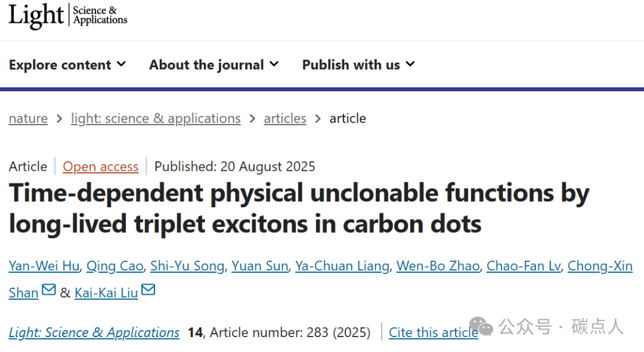Open the About the journal menu
The height and width of the screenshot is (352, 644).
click(x=214, y=65)
